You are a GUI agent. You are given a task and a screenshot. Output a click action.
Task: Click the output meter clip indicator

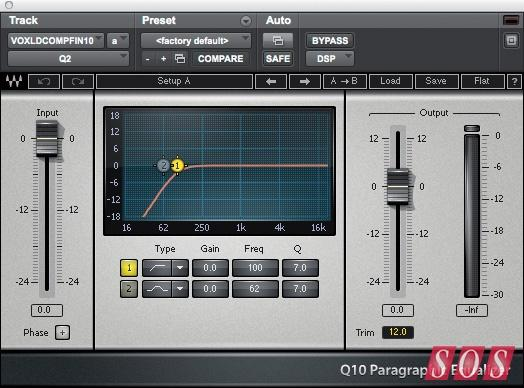pyautogui.click(x=472, y=128)
